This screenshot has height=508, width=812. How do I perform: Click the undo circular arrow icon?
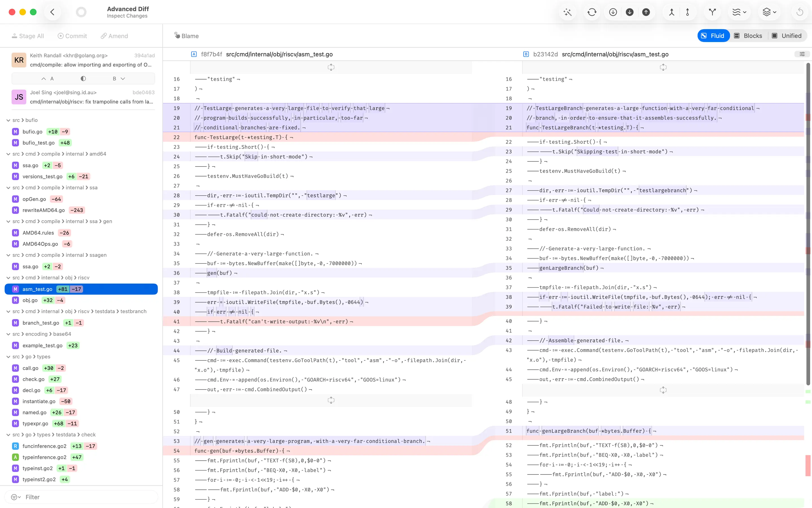point(800,12)
